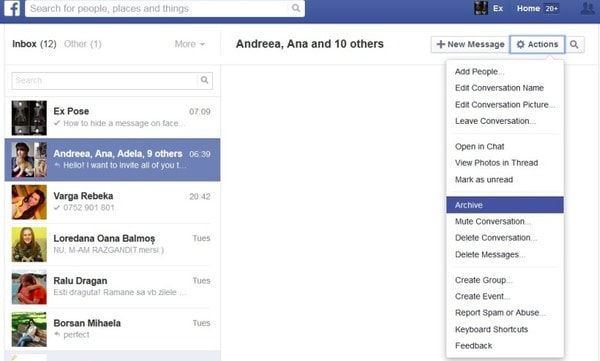Switch to the Other (1) tab
Screen dimensions: 600x361
point(83,44)
